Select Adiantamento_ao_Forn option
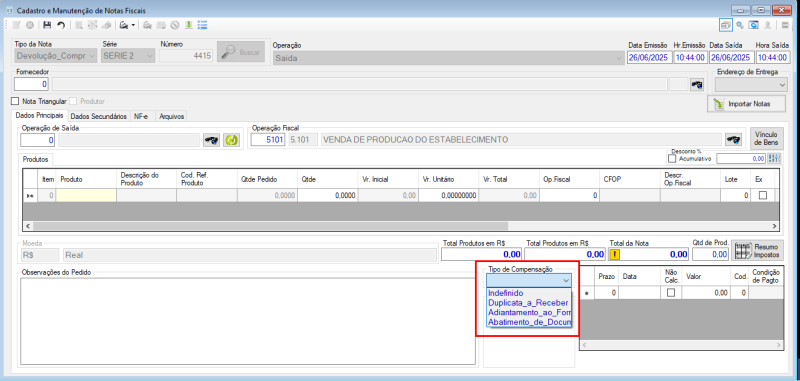 click(x=529, y=313)
